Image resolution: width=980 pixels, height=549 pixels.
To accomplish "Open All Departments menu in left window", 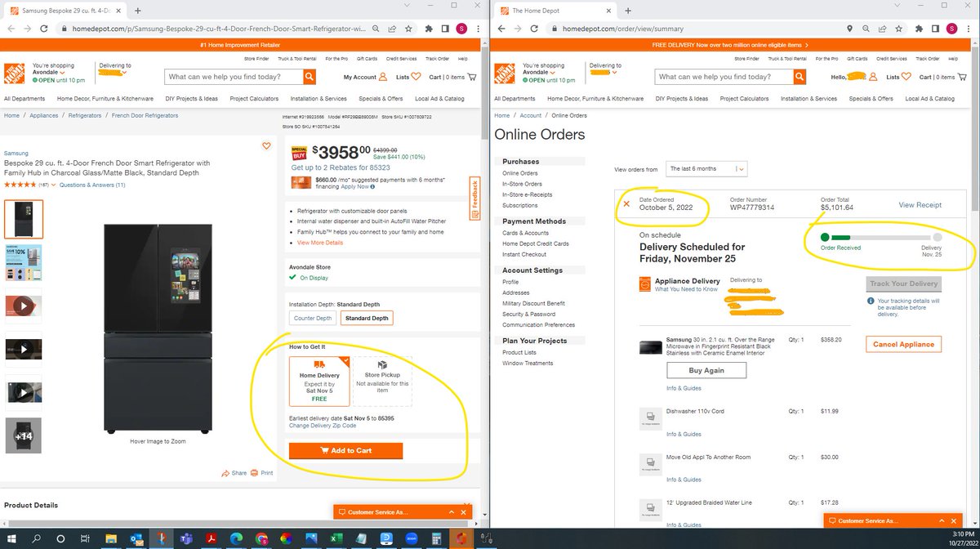I will point(24,99).
